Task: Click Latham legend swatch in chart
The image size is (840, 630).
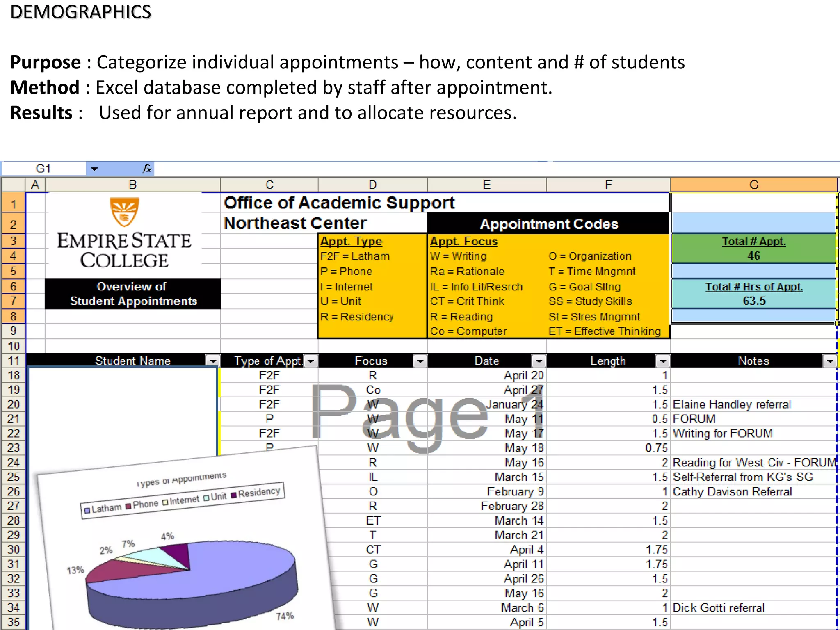Action: (x=87, y=511)
